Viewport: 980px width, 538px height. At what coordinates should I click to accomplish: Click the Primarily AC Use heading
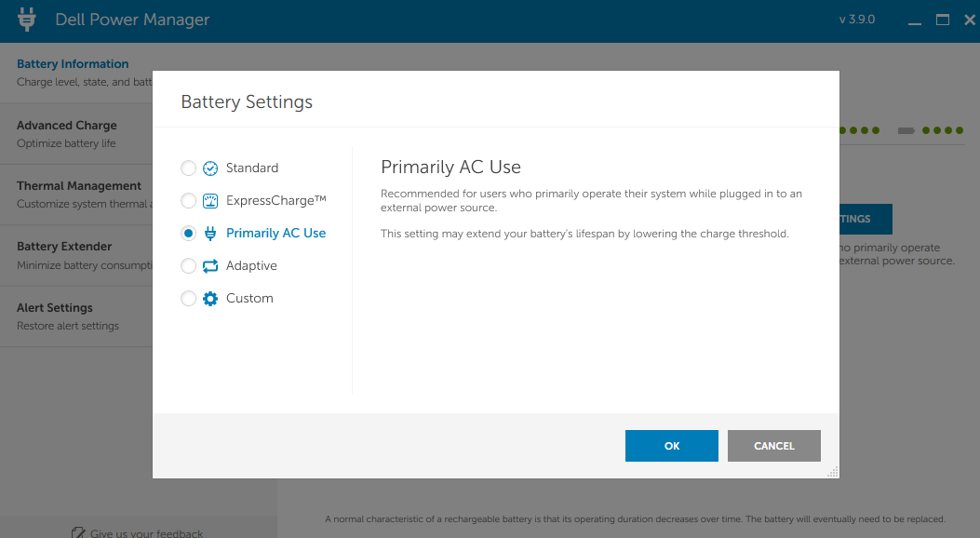(450, 167)
